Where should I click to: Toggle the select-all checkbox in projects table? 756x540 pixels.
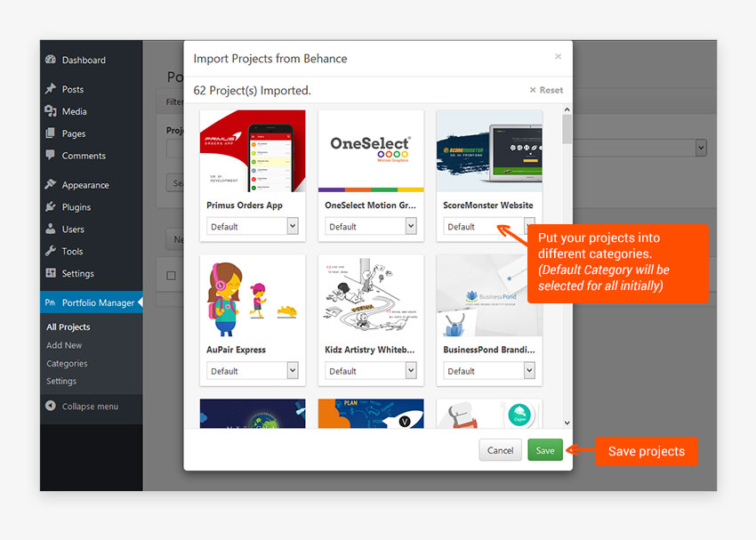[x=172, y=276]
